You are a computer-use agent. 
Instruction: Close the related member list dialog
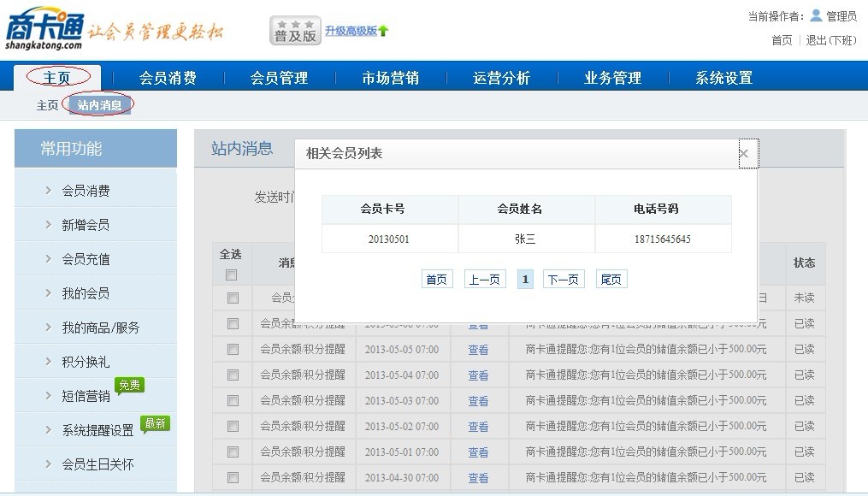[743, 153]
